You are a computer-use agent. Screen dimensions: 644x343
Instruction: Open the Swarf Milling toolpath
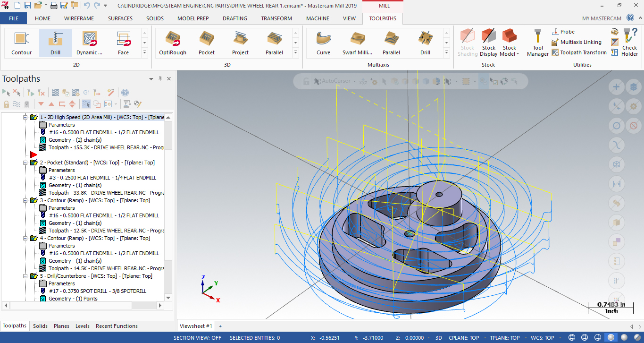pos(357,43)
